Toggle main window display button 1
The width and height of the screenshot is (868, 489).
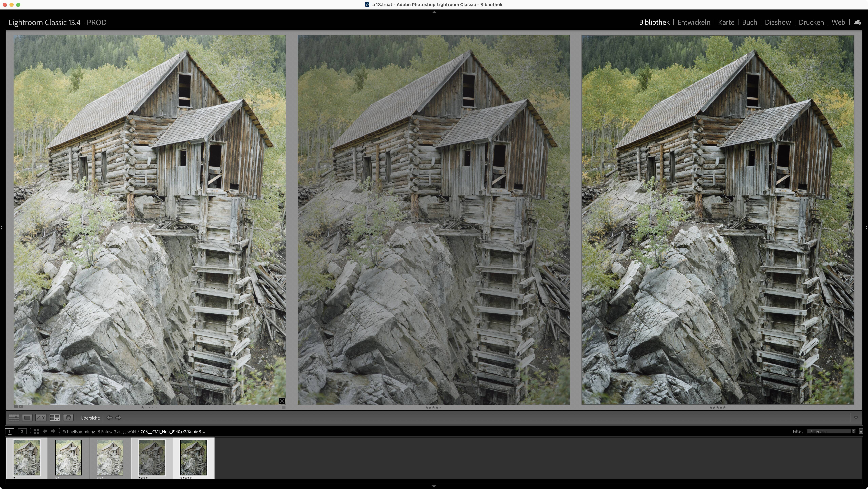10,431
